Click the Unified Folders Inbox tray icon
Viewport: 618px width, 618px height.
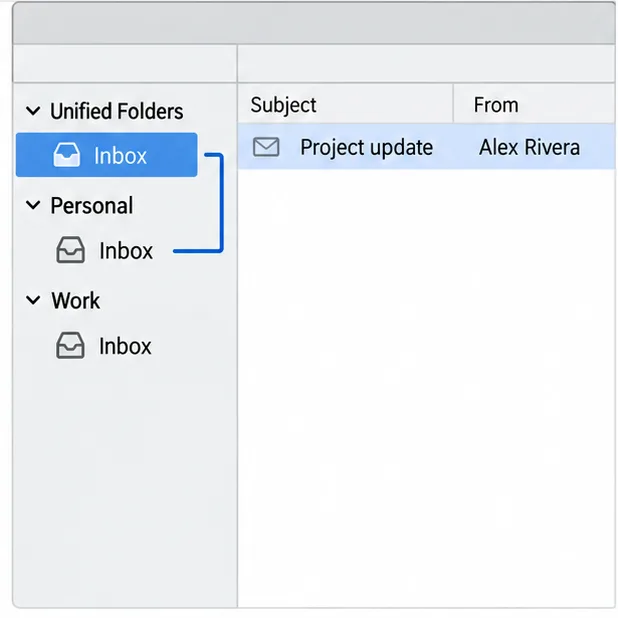[67, 154]
